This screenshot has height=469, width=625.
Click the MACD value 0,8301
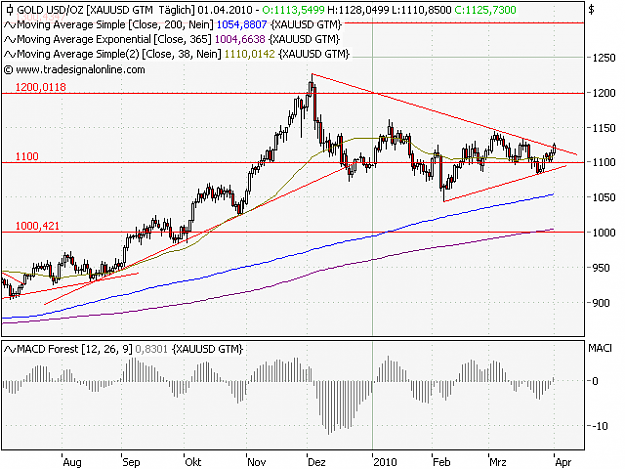(151, 349)
